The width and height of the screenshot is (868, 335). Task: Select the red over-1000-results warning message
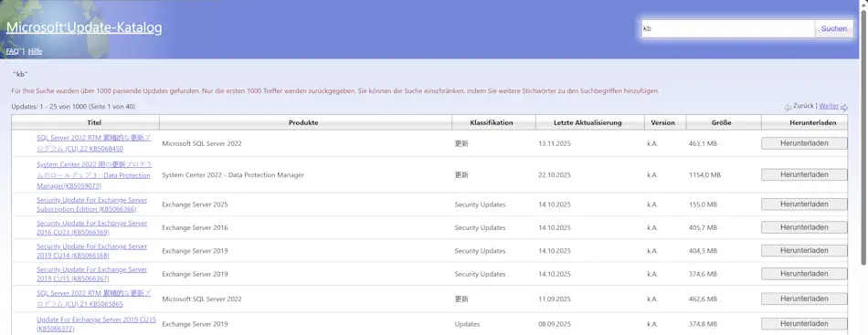click(x=335, y=90)
